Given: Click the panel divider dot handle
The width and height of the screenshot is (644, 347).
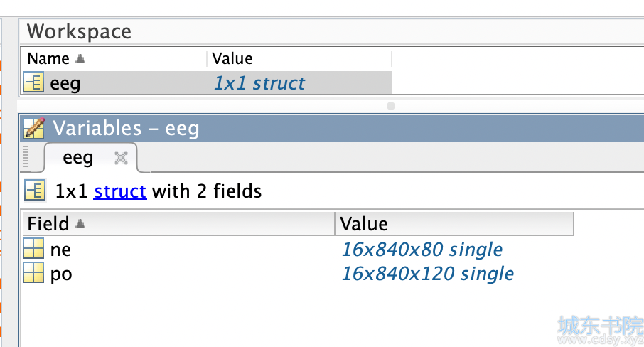Looking at the screenshot, I should pos(391,106).
